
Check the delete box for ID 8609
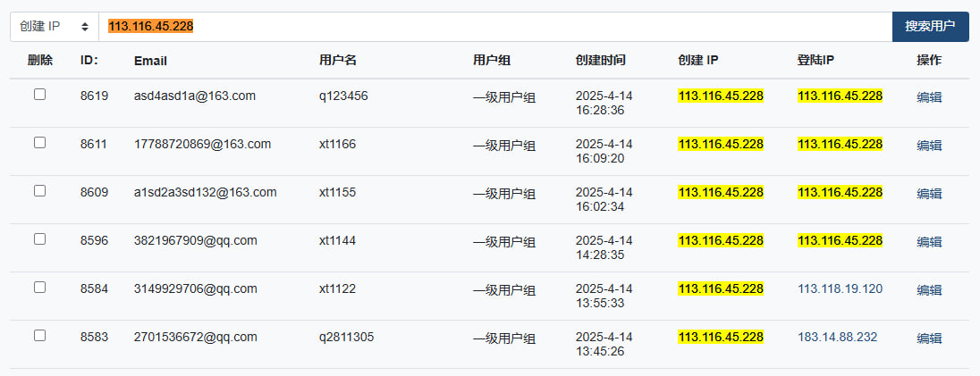tap(39, 190)
